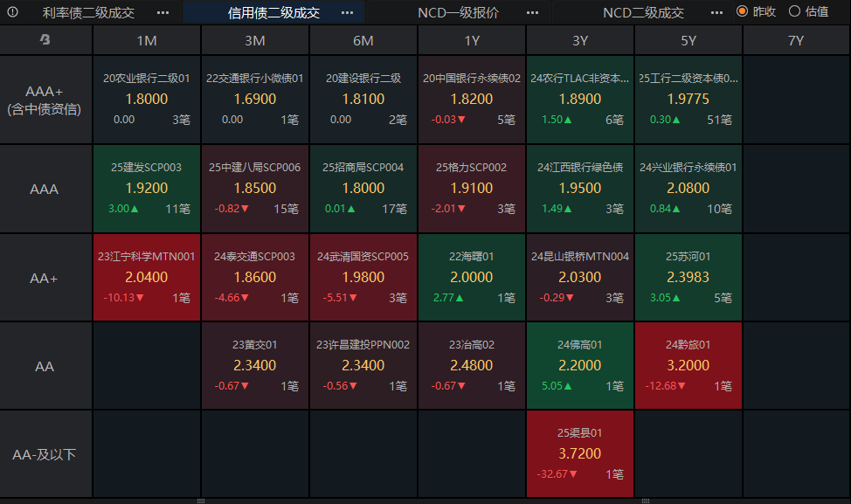Image resolution: width=851 pixels, height=504 pixels.
Task: Click the left splitter handle at bottom
Action: point(201,501)
